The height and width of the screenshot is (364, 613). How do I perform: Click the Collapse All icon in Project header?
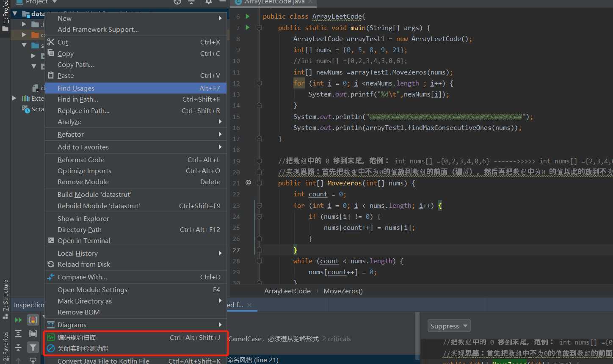(191, 2)
